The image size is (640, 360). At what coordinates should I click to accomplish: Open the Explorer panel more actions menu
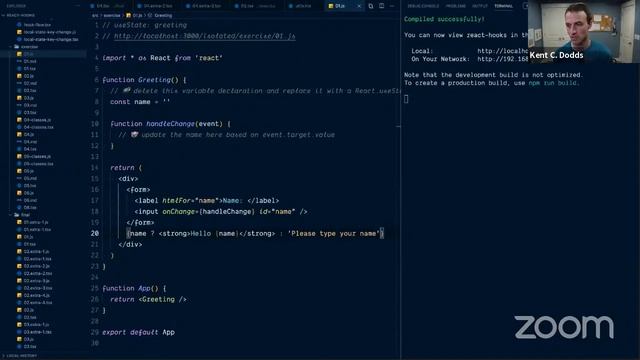(x=78, y=6)
